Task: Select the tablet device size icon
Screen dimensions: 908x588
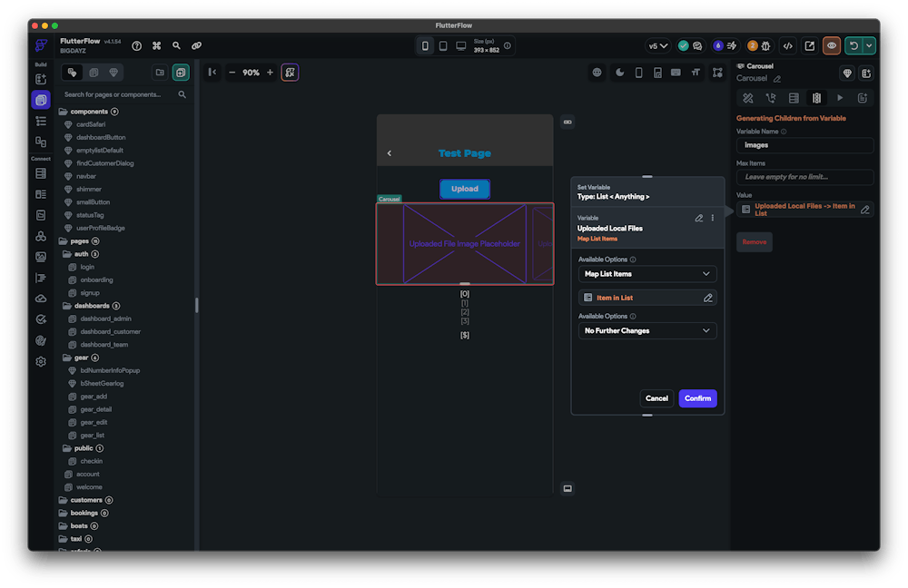Action: tap(443, 45)
